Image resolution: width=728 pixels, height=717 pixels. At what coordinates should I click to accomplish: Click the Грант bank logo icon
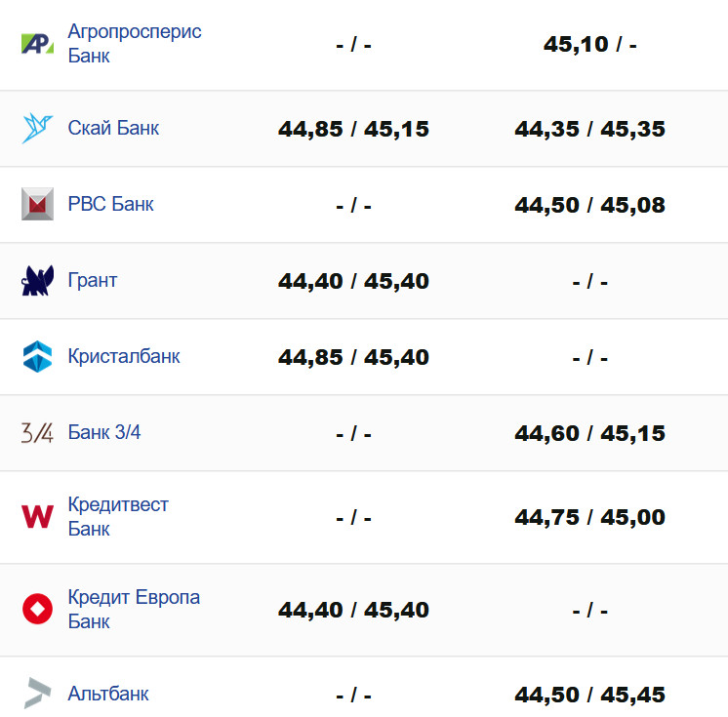[37, 281]
